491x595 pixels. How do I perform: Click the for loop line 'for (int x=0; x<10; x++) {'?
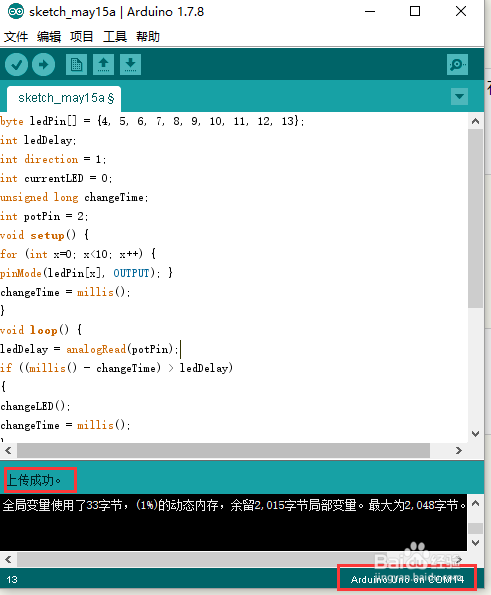tap(78, 254)
